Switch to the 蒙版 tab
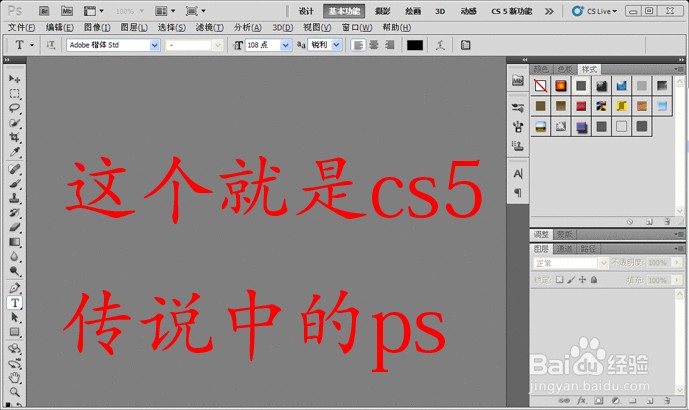This screenshot has width=689, height=410. click(x=565, y=234)
